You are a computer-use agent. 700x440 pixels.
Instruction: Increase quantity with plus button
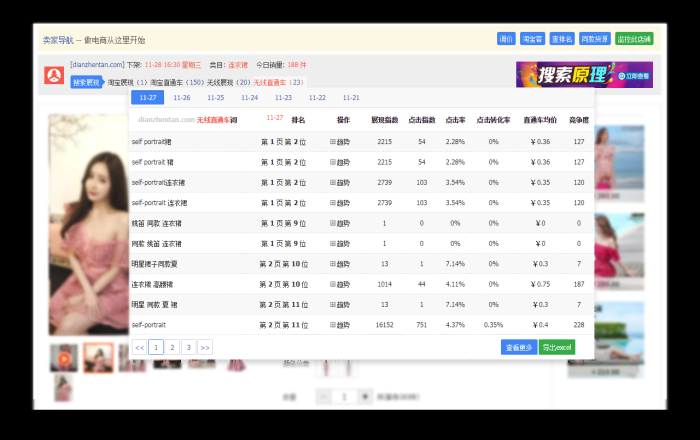point(365,396)
